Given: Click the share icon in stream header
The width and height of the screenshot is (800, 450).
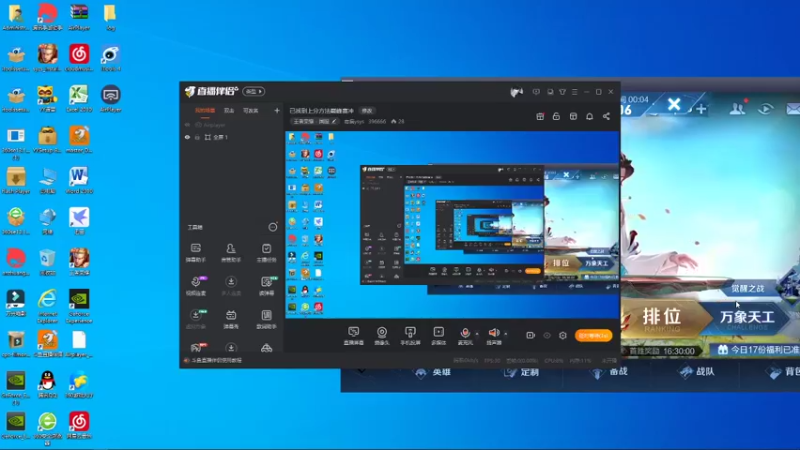Looking at the screenshot, I should pyautogui.click(x=606, y=116).
